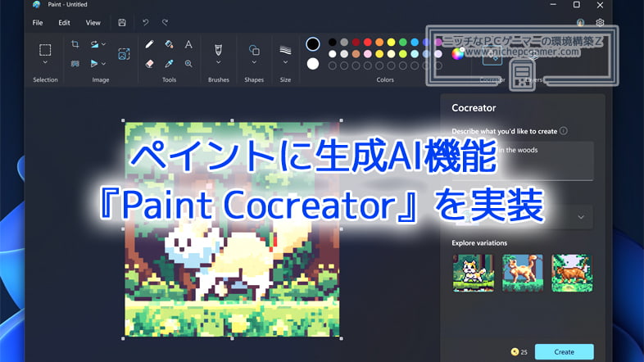Click the Create button
This screenshot has width=644, height=362.
[x=565, y=351]
